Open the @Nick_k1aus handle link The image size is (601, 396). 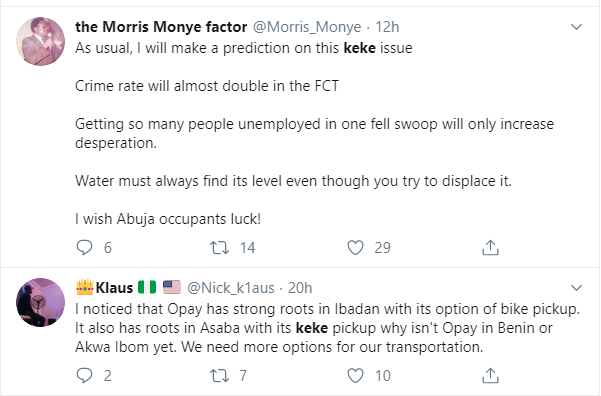click(231, 288)
